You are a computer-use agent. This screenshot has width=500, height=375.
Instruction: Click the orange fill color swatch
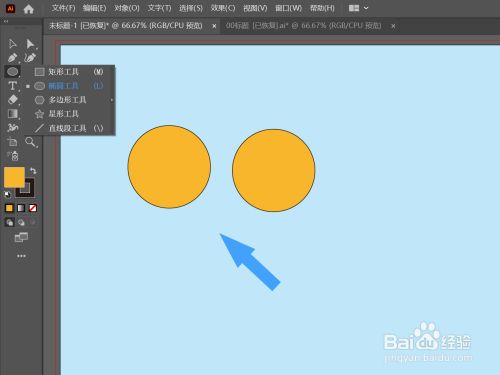14,177
